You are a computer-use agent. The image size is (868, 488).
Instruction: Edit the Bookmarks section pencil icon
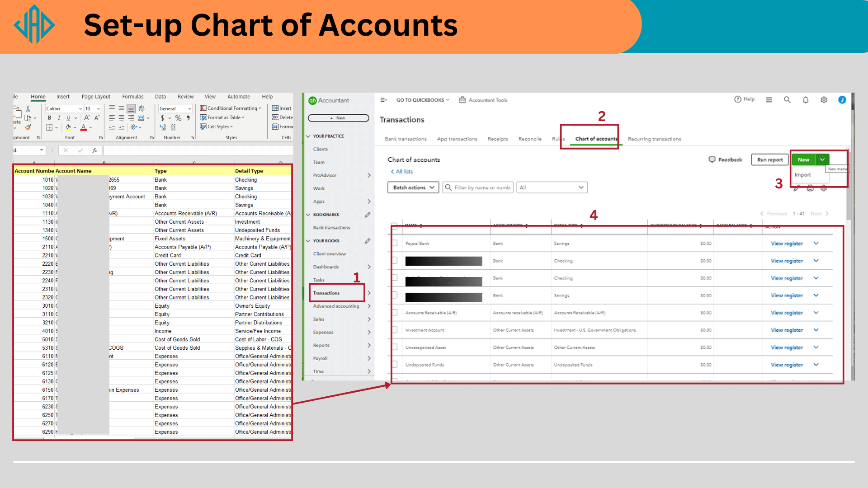tap(368, 215)
